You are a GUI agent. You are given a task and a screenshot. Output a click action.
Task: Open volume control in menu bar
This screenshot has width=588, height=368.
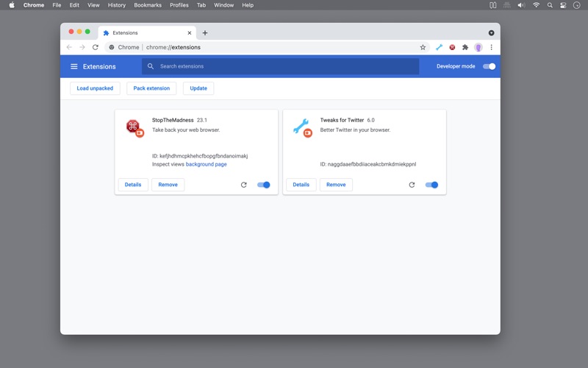pos(521,5)
